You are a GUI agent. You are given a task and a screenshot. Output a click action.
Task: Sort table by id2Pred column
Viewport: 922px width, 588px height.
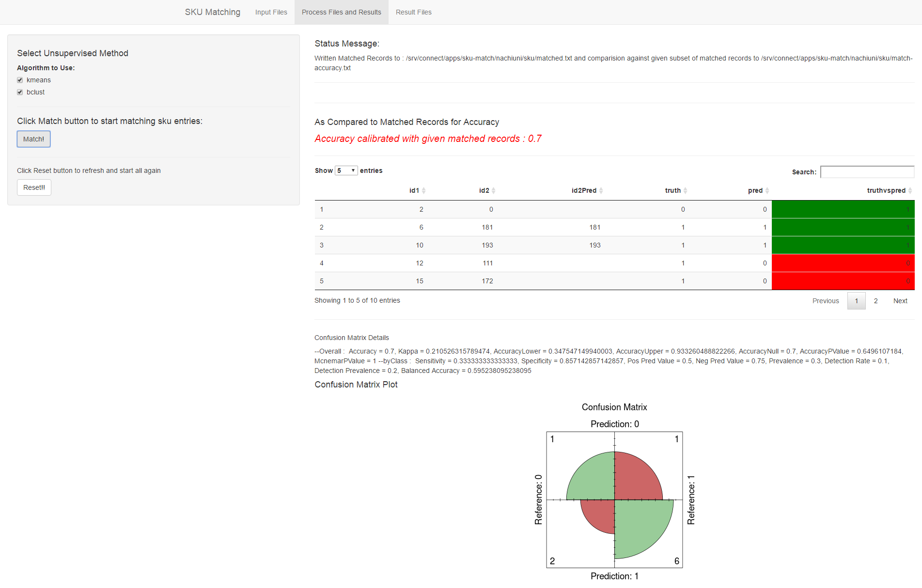tap(587, 190)
